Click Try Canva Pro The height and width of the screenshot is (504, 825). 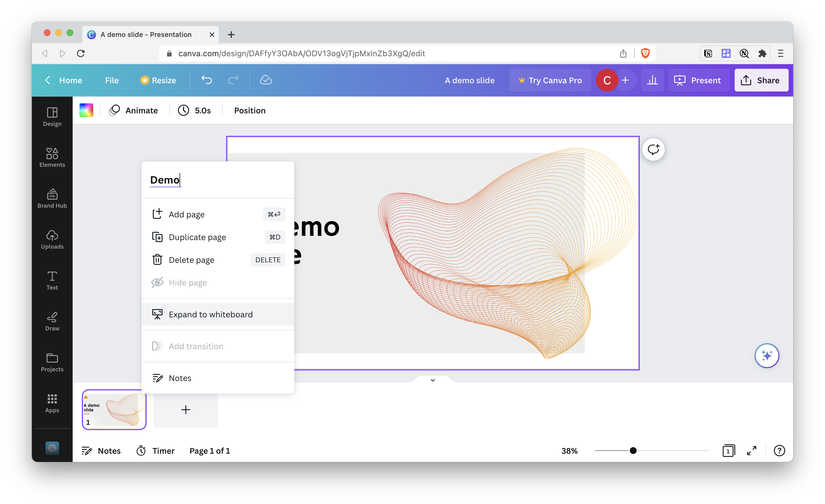[x=550, y=80]
